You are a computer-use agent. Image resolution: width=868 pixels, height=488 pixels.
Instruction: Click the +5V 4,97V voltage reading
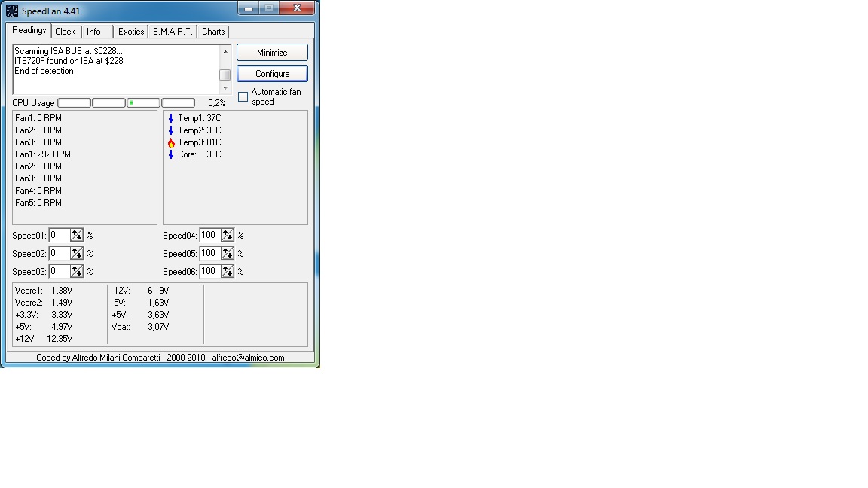[x=44, y=326]
